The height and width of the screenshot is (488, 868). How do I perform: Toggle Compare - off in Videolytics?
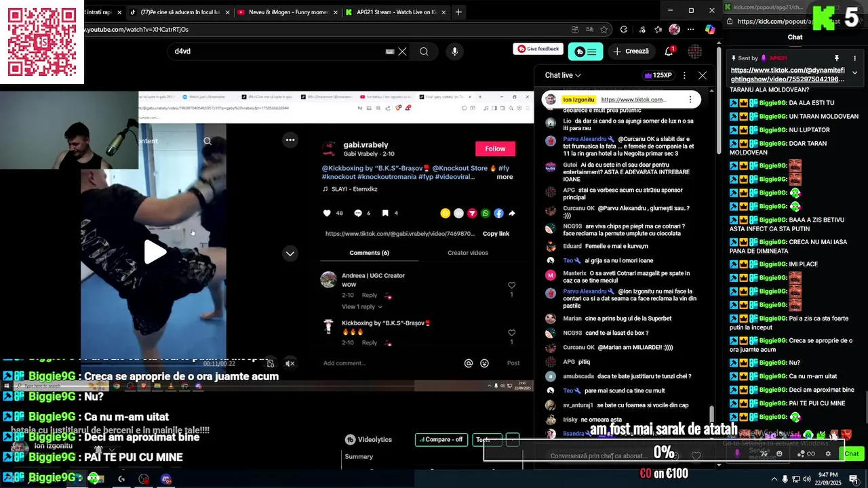[441, 439]
